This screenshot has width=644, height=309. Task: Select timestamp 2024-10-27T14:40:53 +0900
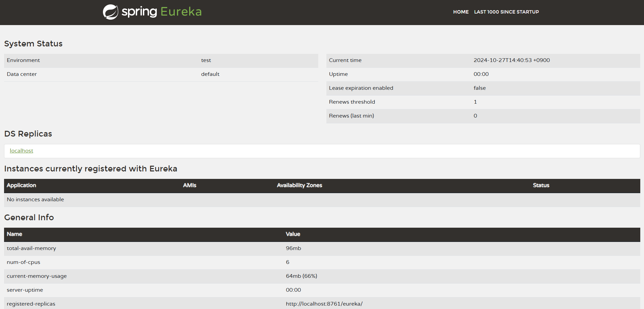pos(512,60)
